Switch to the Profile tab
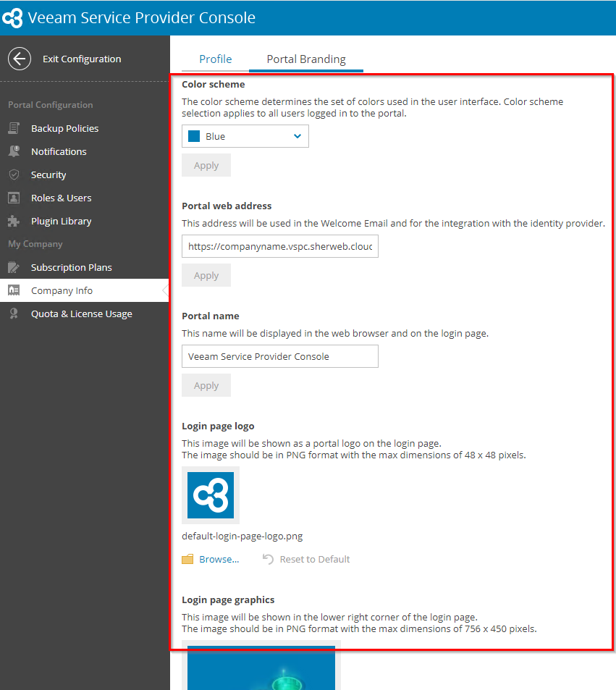616x690 pixels. pyautogui.click(x=216, y=59)
